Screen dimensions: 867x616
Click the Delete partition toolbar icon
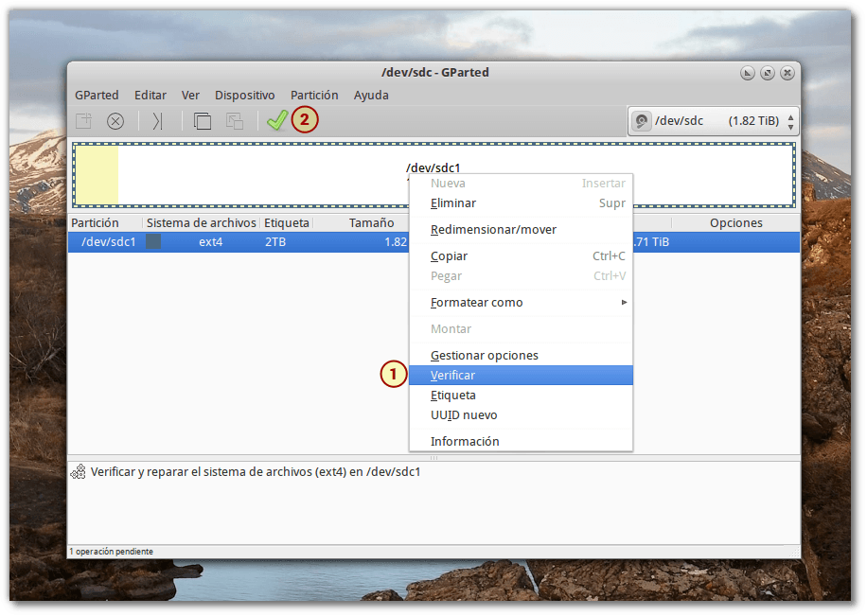pos(115,120)
